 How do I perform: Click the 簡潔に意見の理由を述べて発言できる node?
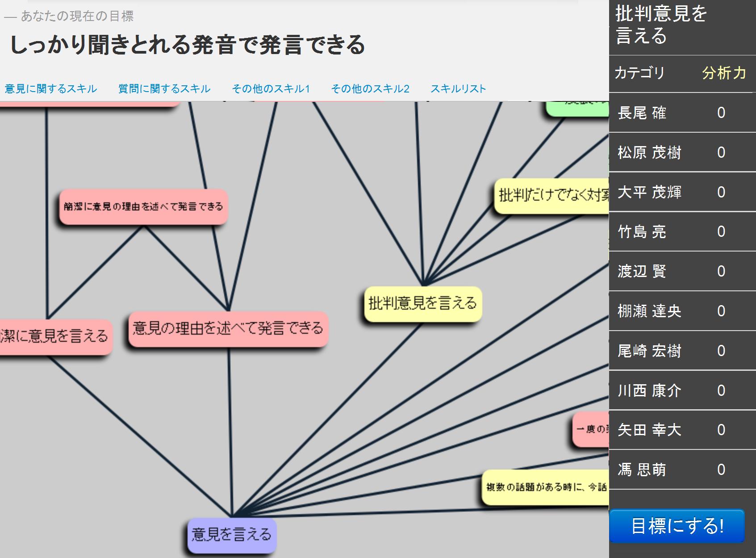(x=143, y=207)
